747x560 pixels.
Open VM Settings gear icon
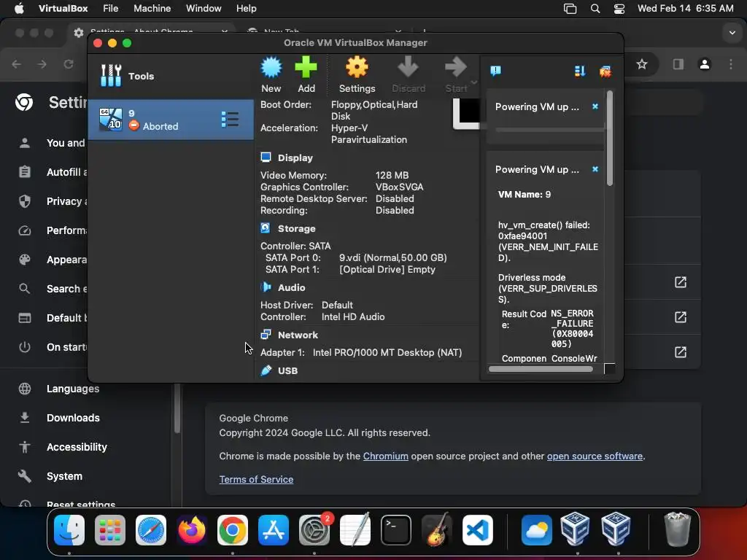point(357,67)
